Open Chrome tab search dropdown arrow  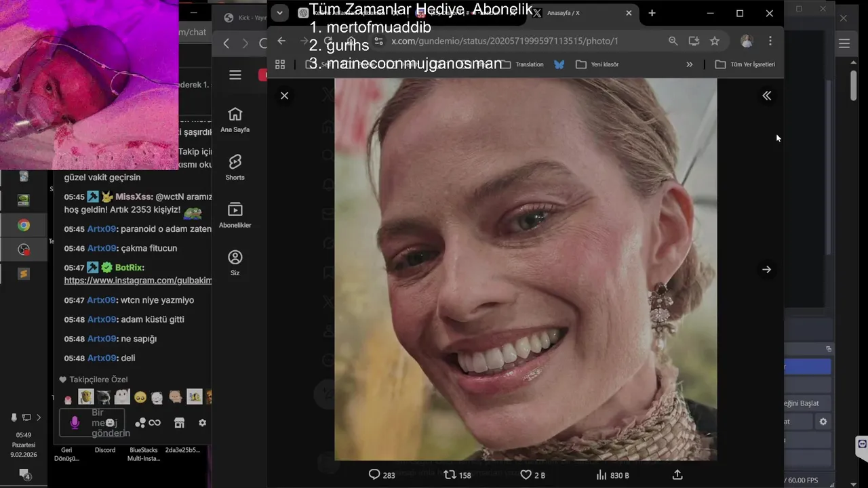pyautogui.click(x=279, y=13)
